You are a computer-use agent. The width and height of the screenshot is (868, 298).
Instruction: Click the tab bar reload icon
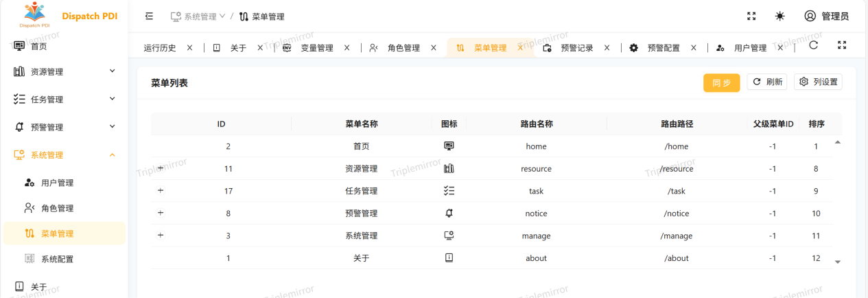pyautogui.click(x=813, y=45)
